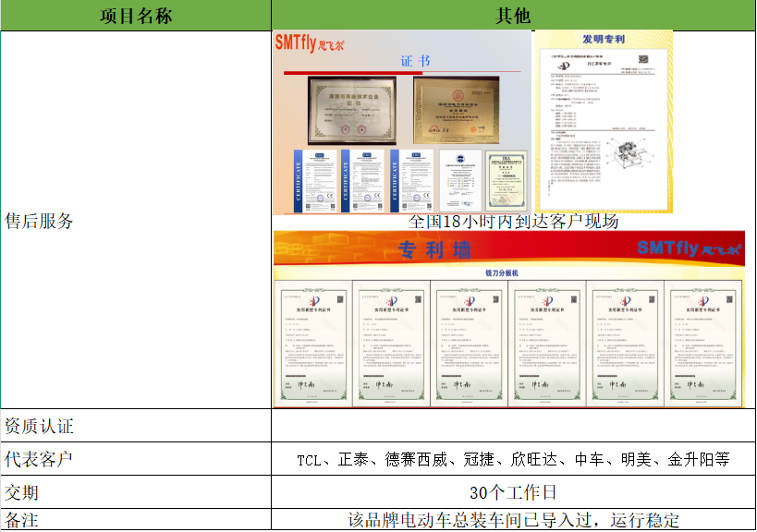The image size is (757, 532).
Task: Click the 备注 remark text about 电动车总装车间
Action: 513,521
